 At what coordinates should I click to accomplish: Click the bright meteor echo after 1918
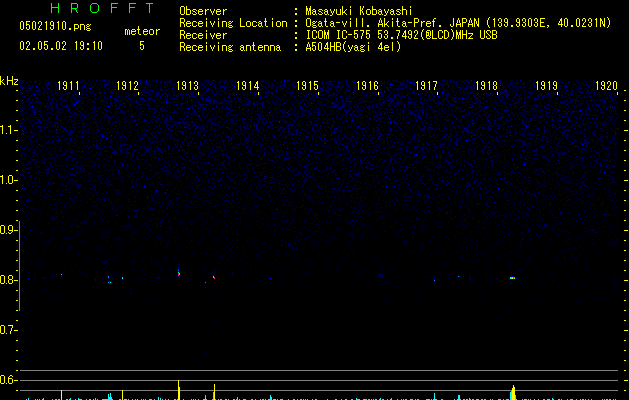513,278
